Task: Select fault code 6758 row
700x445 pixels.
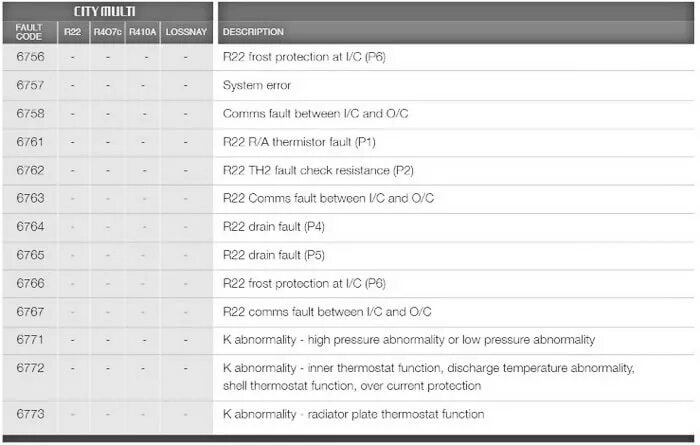Action: tap(30, 114)
